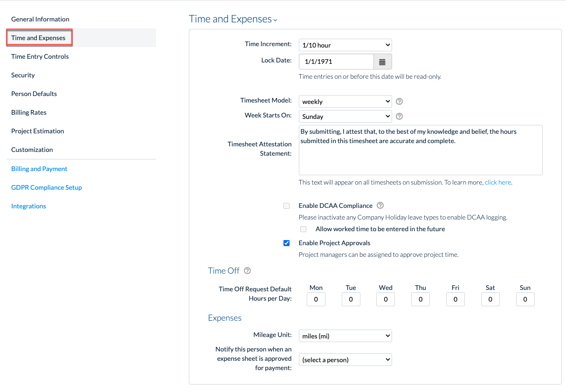The image size is (566, 392).
Task: Click the Fri default hours field
Action: pyautogui.click(x=456, y=299)
